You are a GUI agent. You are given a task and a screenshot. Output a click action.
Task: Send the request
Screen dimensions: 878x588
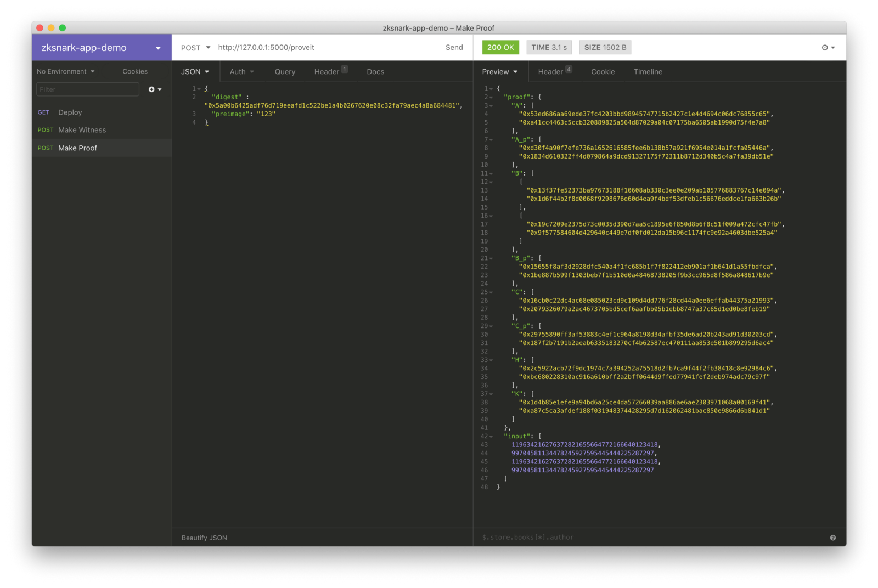click(454, 48)
